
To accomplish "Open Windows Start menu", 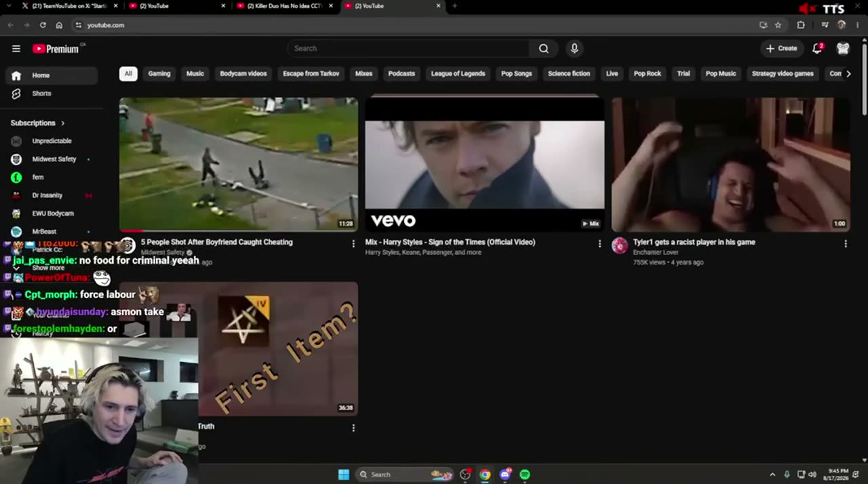I will click(x=344, y=475).
